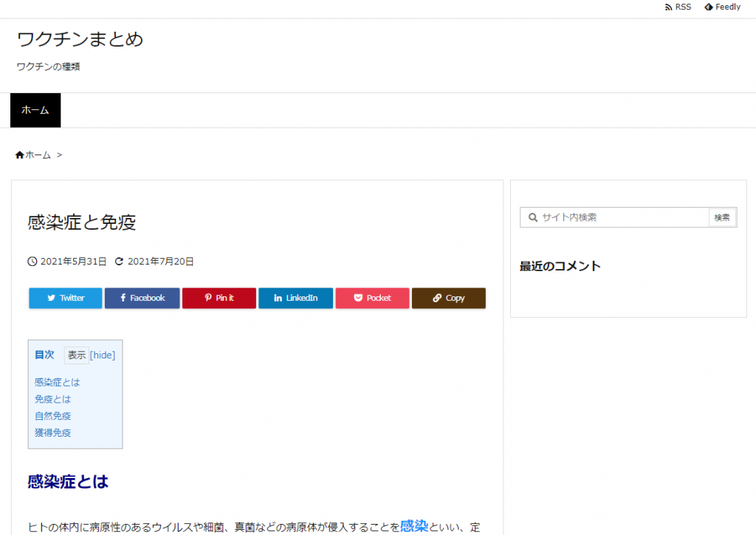Save the article to Pocket

(x=372, y=298)
